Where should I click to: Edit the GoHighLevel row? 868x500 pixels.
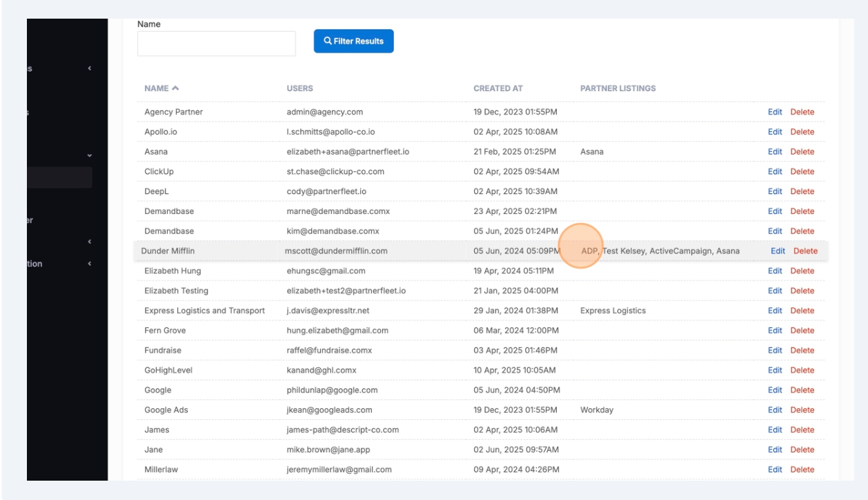775,371
